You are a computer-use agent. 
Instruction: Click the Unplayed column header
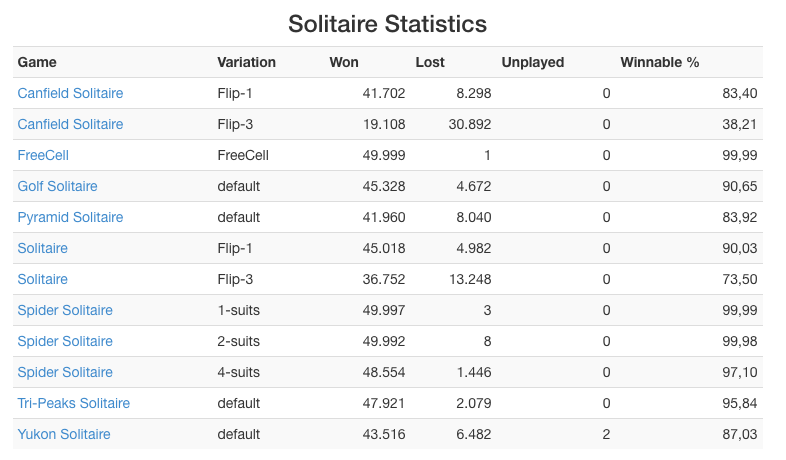pos(533,62)
